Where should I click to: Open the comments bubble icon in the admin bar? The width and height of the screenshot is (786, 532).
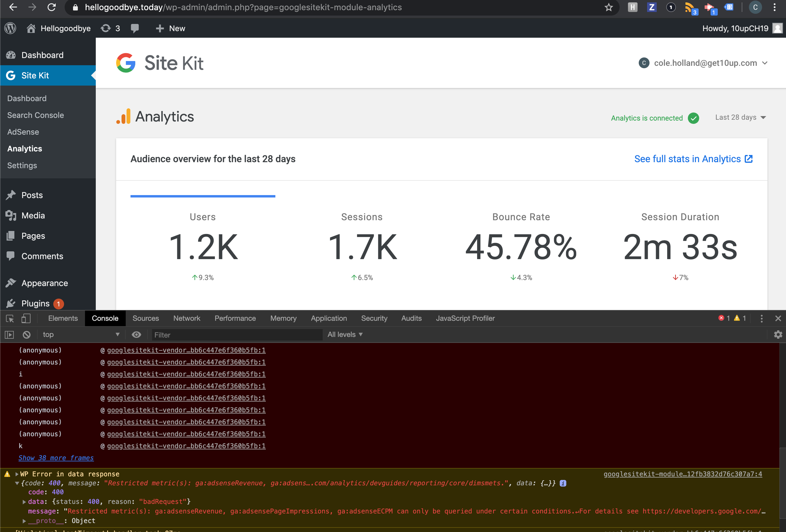click(x=135, y=28)
